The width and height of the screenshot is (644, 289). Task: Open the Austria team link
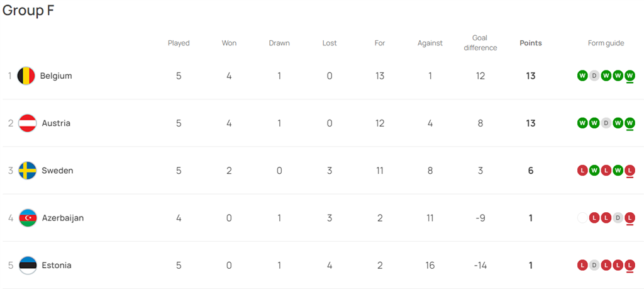tap(56, 123)
